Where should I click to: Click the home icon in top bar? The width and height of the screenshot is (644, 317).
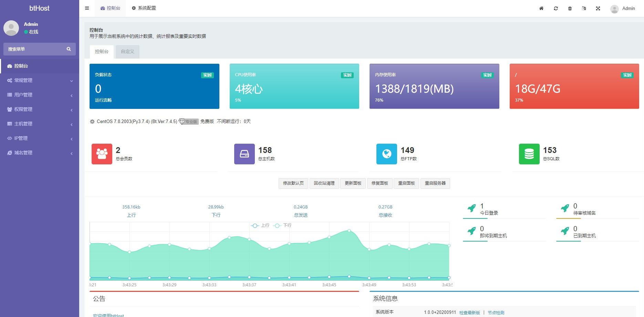[x=541, y=8]
